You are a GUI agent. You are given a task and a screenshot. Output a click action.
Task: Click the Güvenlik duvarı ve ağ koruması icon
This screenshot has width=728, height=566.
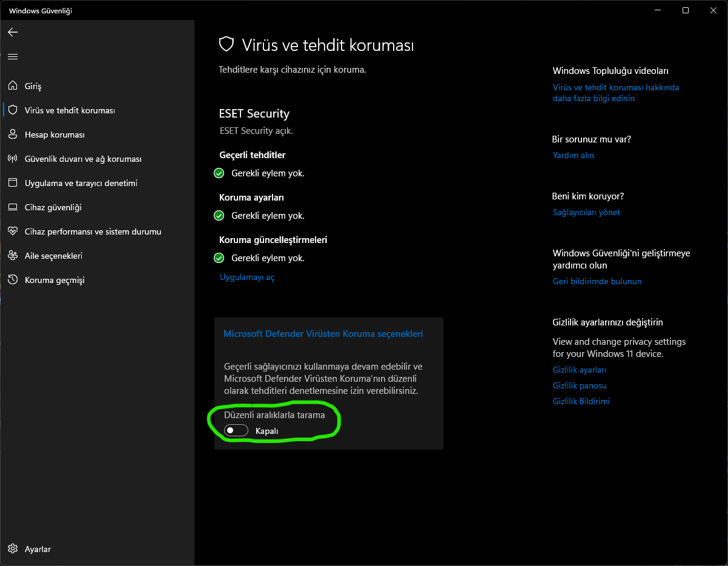click(13, 159)
